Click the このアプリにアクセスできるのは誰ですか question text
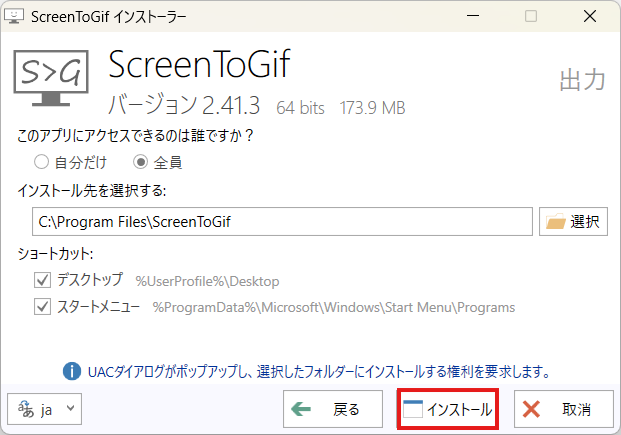This screenshot has height=435, width=621. pos(135,136)
